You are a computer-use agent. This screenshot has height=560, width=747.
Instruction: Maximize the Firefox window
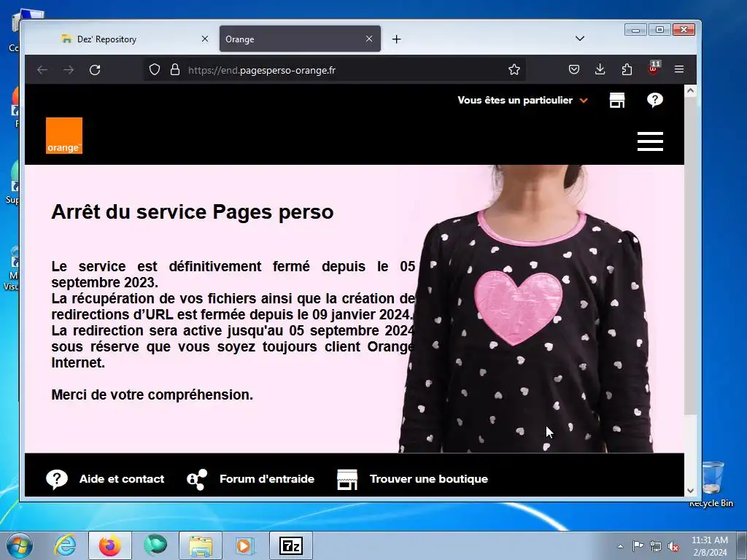(x=659, y=30)
